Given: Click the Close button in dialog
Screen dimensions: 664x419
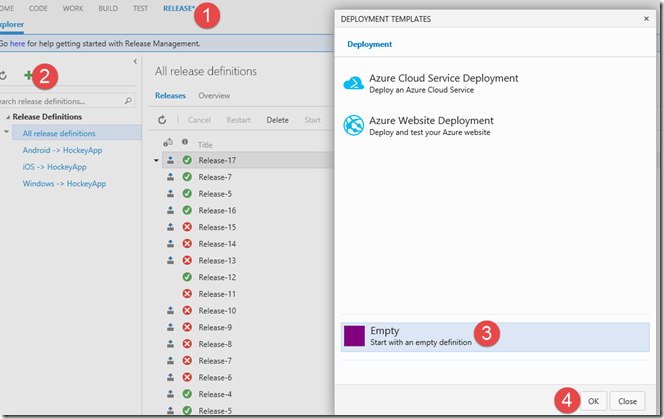Looking at the screenshot, I should pyautogui.click(x=627, y=401).
